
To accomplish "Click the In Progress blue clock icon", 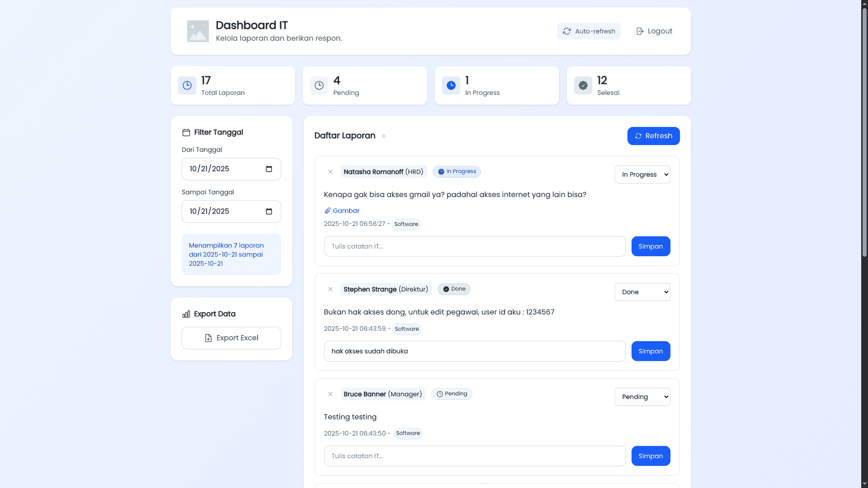I will (x=451, y=85).
